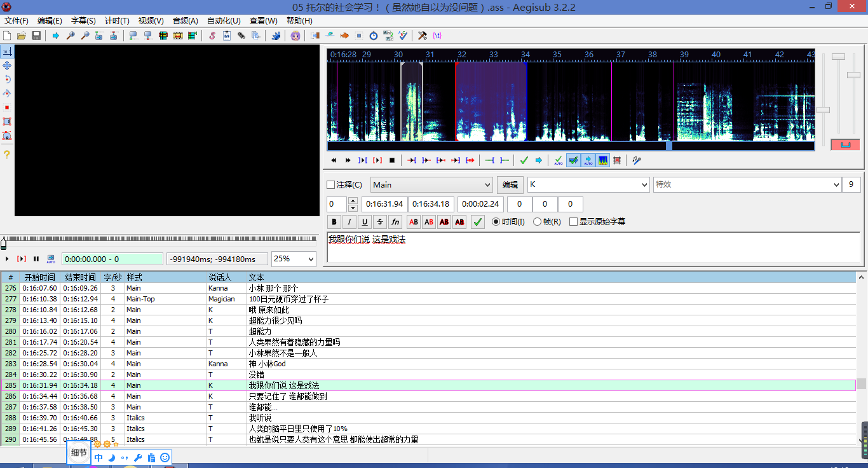Viewport: 868px width, 468px height.
Task: Open the 音频(A) menu
Action: [186, 20]
